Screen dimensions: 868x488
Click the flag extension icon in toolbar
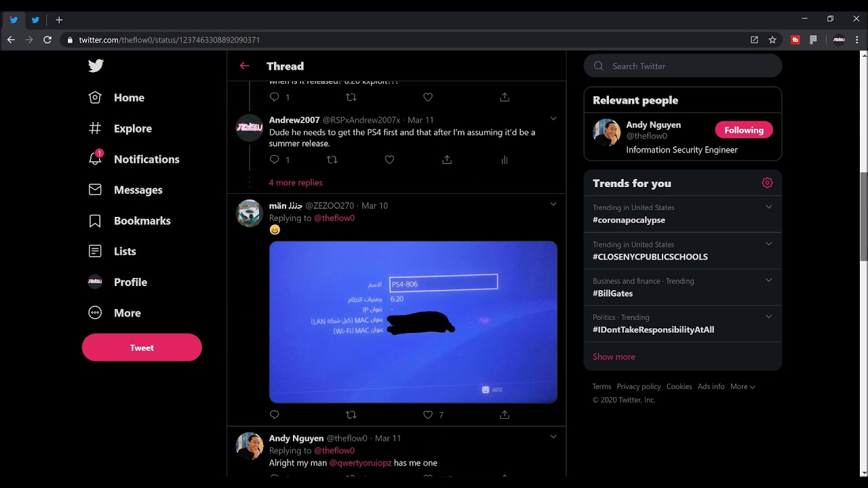coord(813,40)
